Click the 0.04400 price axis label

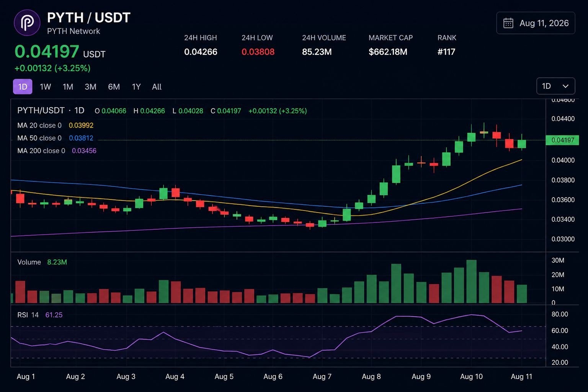pyautogui.click(x=563, y=119)
